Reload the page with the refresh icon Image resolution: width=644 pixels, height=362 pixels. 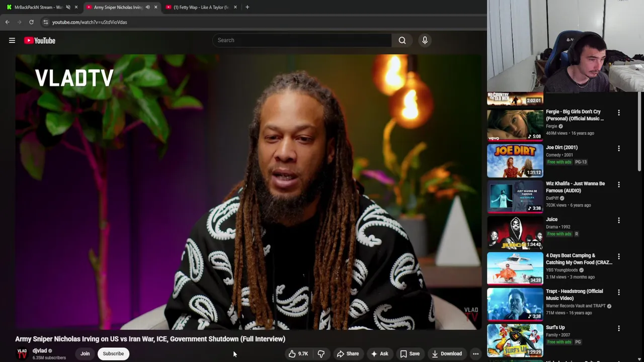[31, 22]
